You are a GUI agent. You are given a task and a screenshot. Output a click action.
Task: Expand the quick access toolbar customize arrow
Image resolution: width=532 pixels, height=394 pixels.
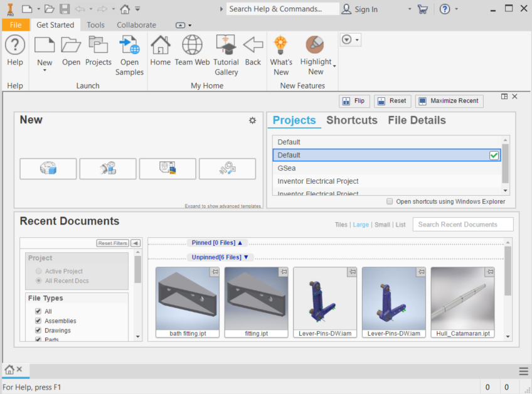click(x=138, y=9)
